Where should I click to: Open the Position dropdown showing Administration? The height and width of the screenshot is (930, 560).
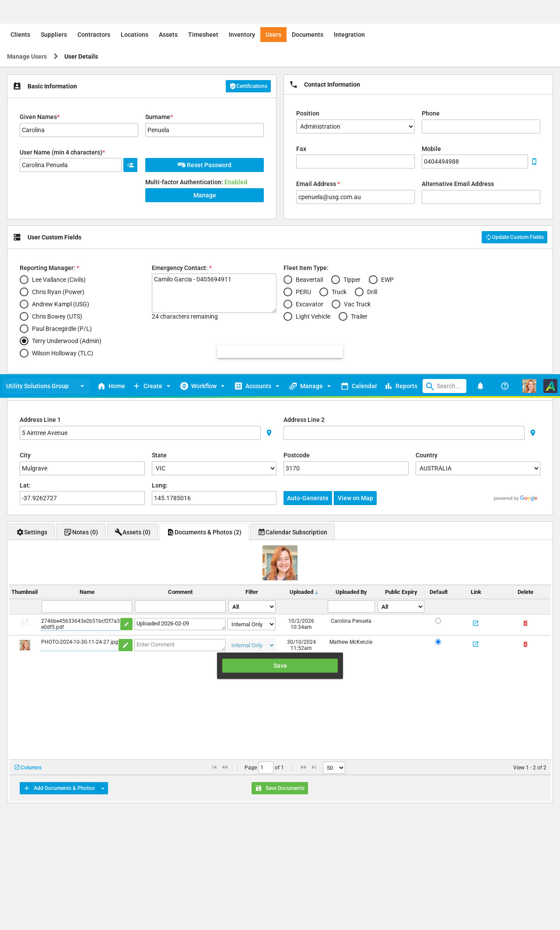(x=355, y=126)
